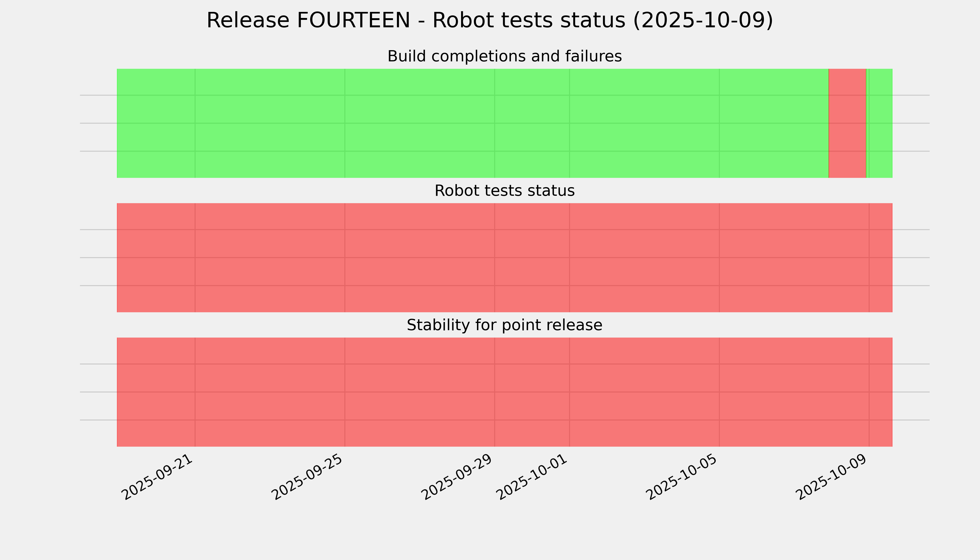
Task: Click the red bar of Robot tests status chart
Action: (x=504, y=258)
